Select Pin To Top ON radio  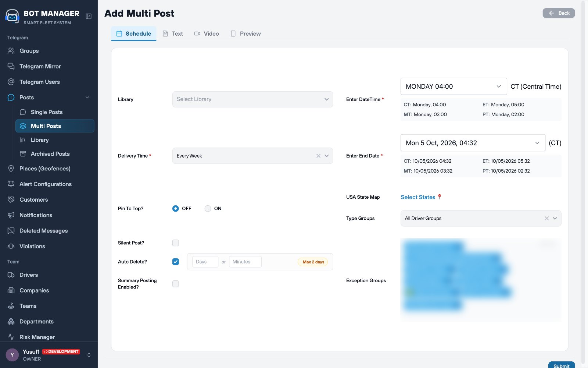tap(208, 208)
